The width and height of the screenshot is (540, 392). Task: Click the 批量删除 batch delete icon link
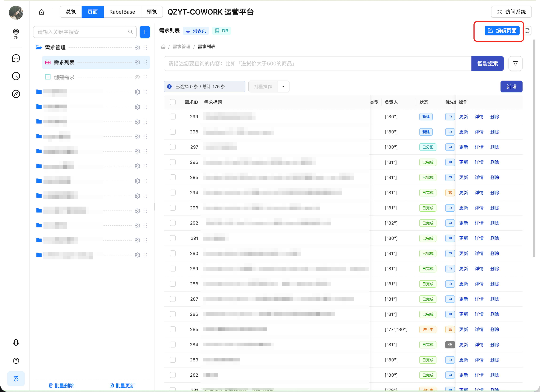61,386
